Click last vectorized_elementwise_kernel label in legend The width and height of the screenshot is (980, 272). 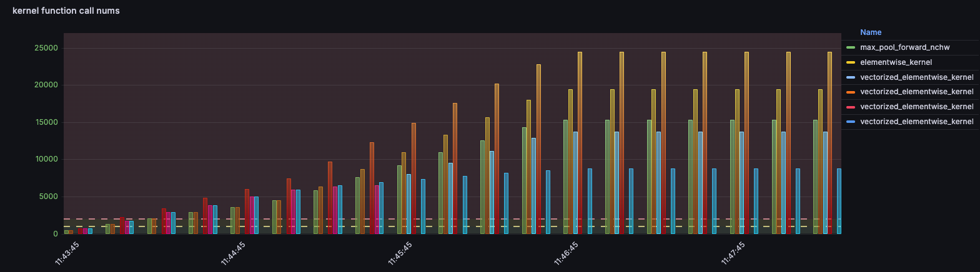(x=916, y=122)
